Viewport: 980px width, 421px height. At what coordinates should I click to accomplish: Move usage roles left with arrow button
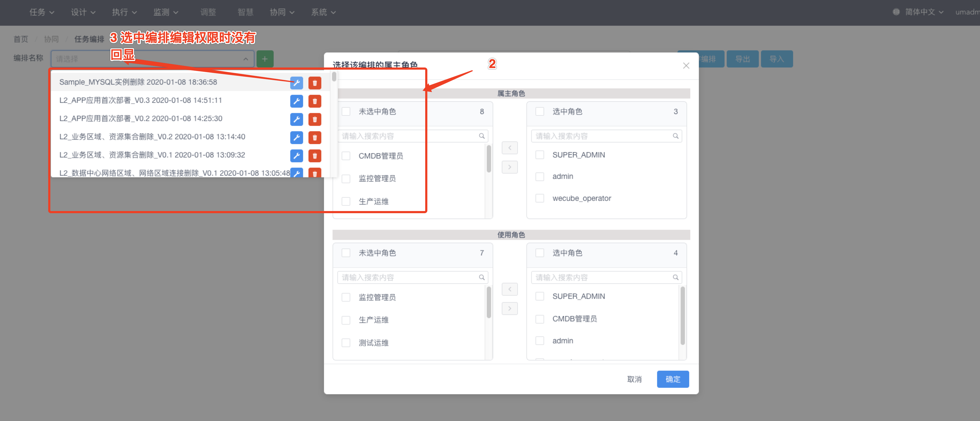coord(509,289)
